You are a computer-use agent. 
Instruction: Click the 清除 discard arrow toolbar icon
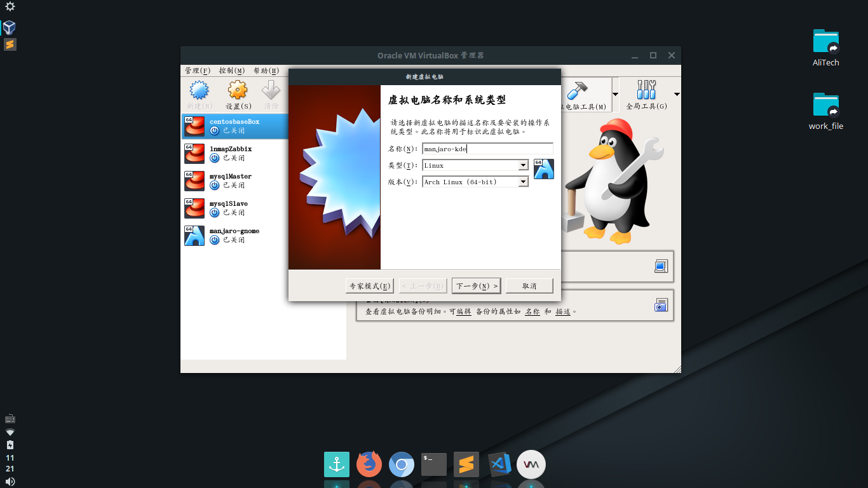click(x=271, y=90)
